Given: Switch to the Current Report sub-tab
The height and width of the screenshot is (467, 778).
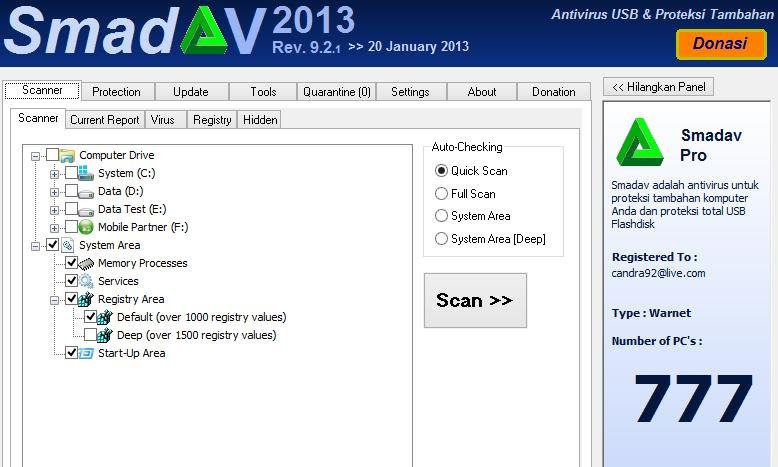Looking at the screenshot, I should pos(105,120).
